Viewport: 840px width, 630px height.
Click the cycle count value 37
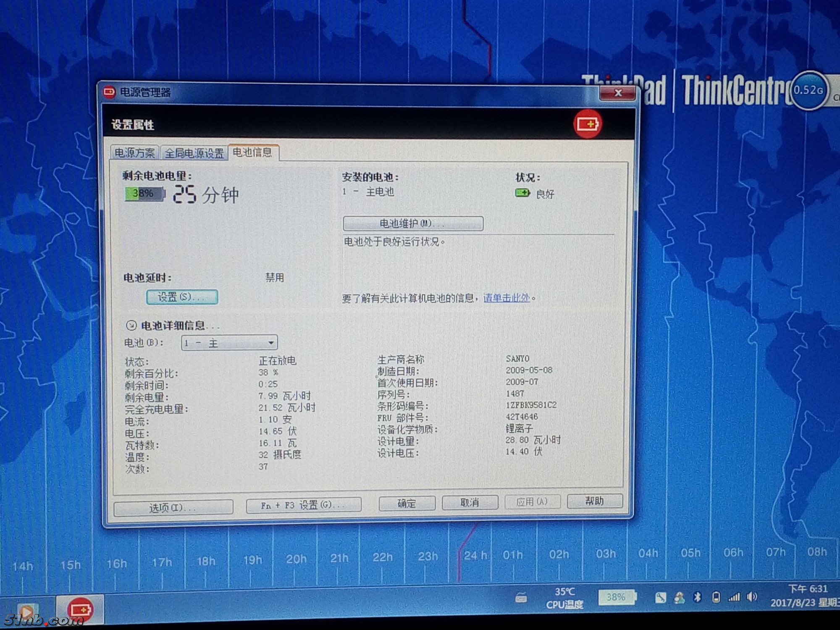coord(263,466)
